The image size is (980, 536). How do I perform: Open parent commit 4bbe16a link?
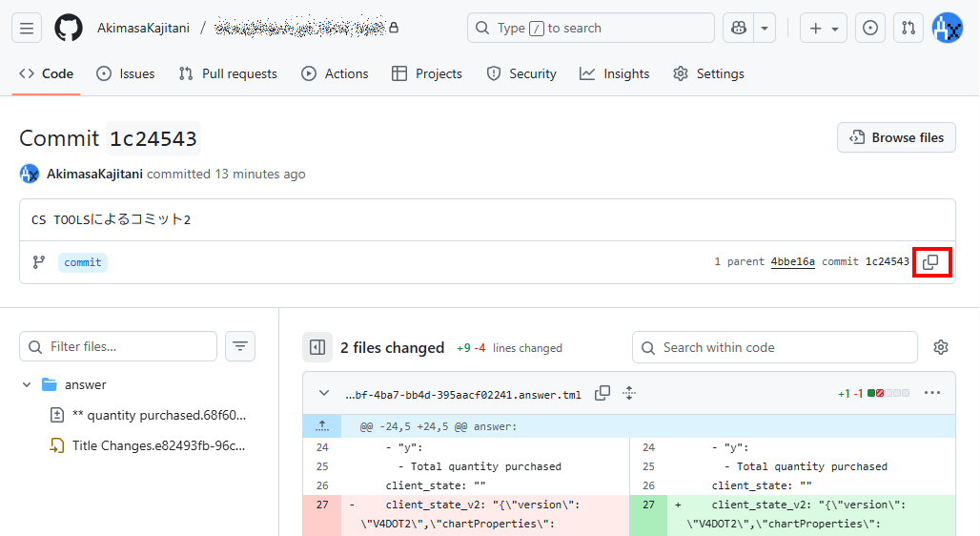coord(792,261)
